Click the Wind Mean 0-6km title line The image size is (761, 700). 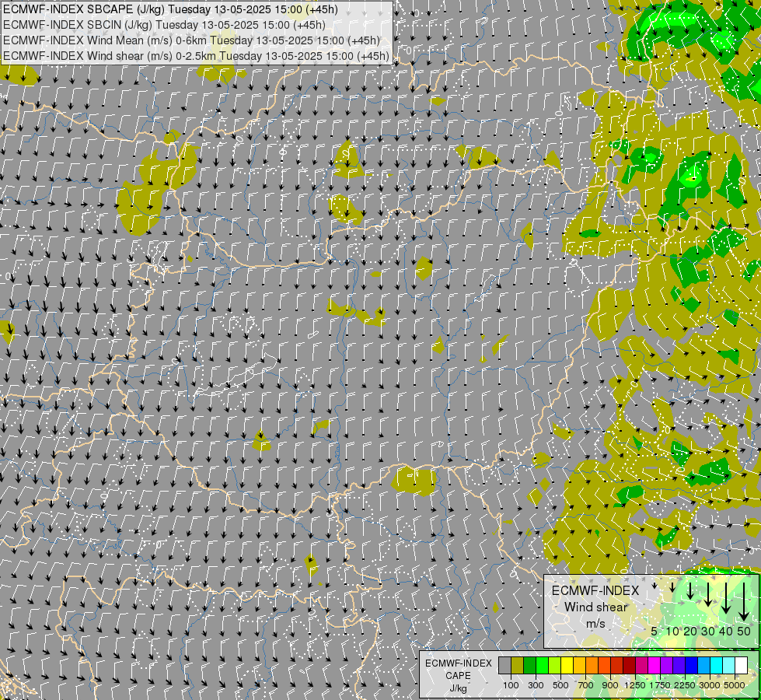(x=192, y=40)
